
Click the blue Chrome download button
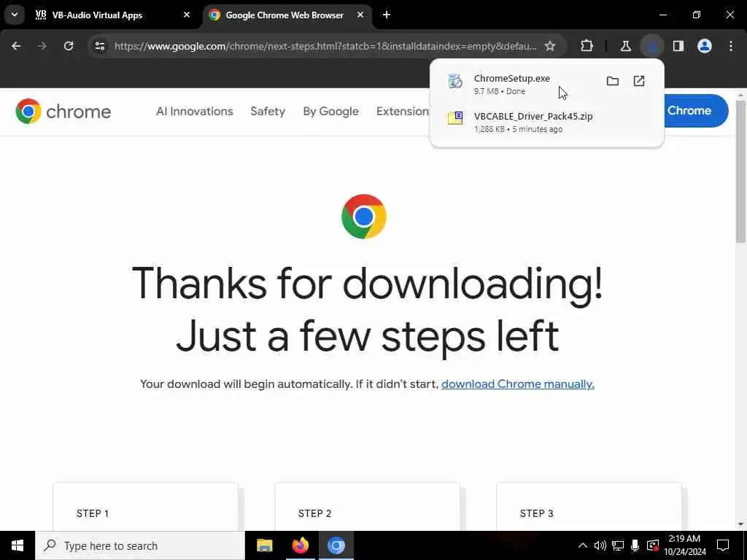(x=695, y=111)
